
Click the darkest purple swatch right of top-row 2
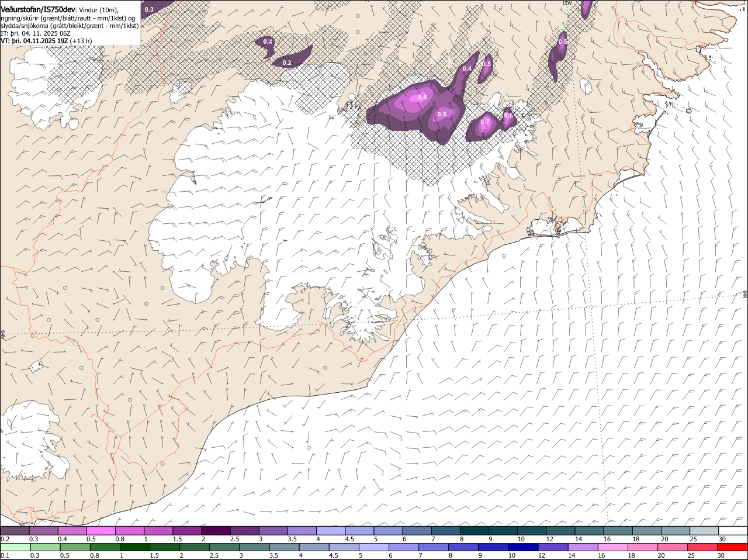click(x=216, y=531)
